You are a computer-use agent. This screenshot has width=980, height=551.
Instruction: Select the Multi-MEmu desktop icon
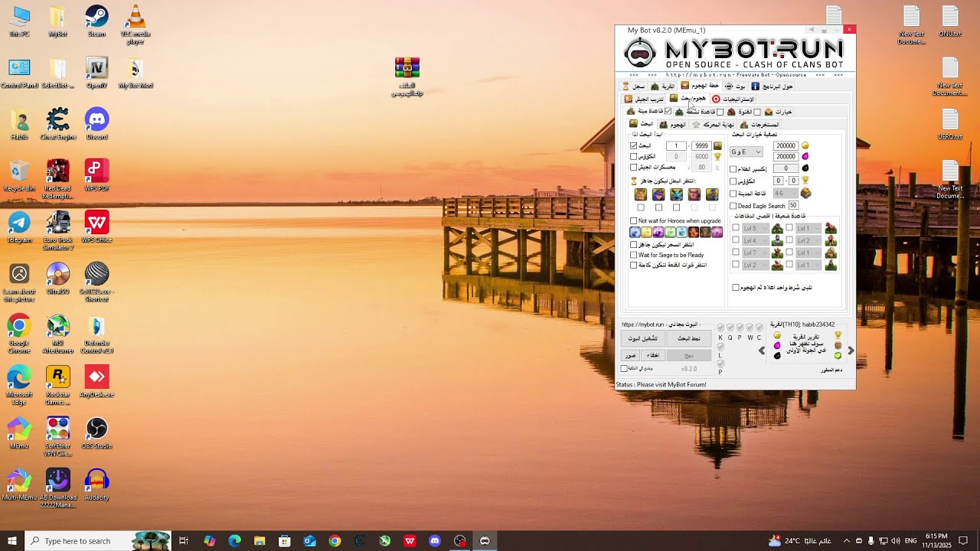coord(19,484)
